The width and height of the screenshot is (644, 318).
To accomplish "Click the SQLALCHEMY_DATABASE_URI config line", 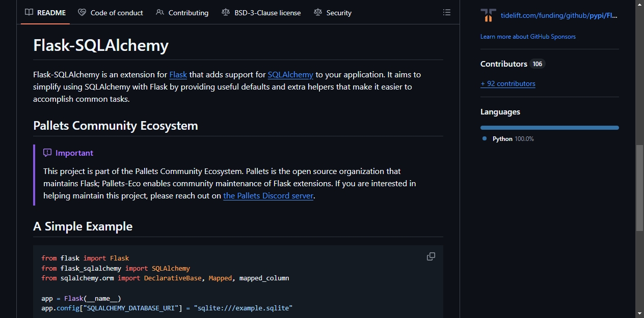I will tap(167, 308).
